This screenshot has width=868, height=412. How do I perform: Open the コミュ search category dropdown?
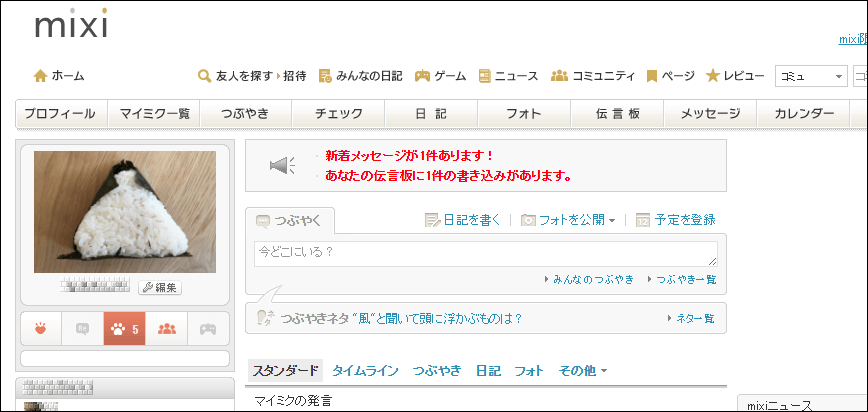811,76
